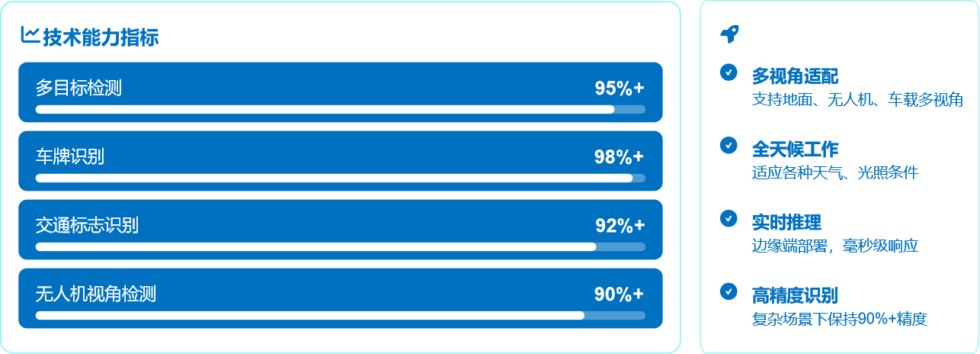The width and height of the screenshot is (980, 354).
Task: Click the 多目标检测 progress bar
Action: click(x=340, y=109)
